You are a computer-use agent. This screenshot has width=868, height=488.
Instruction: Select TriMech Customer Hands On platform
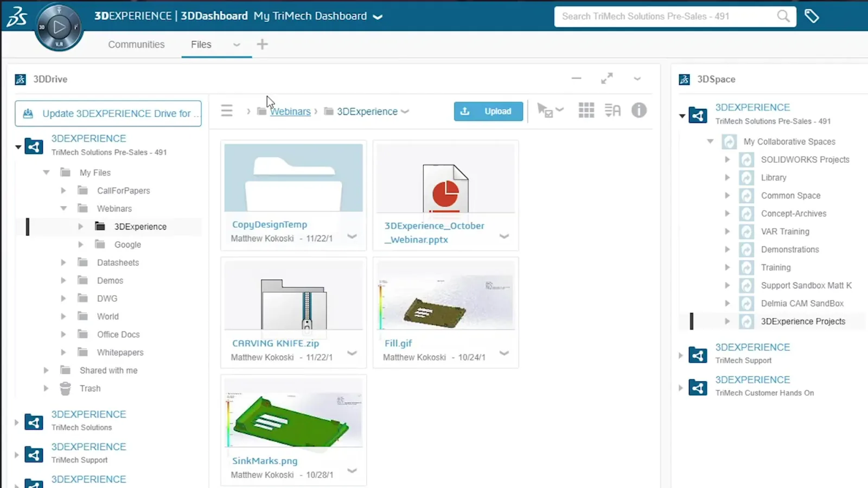click(x=764, y=386)
